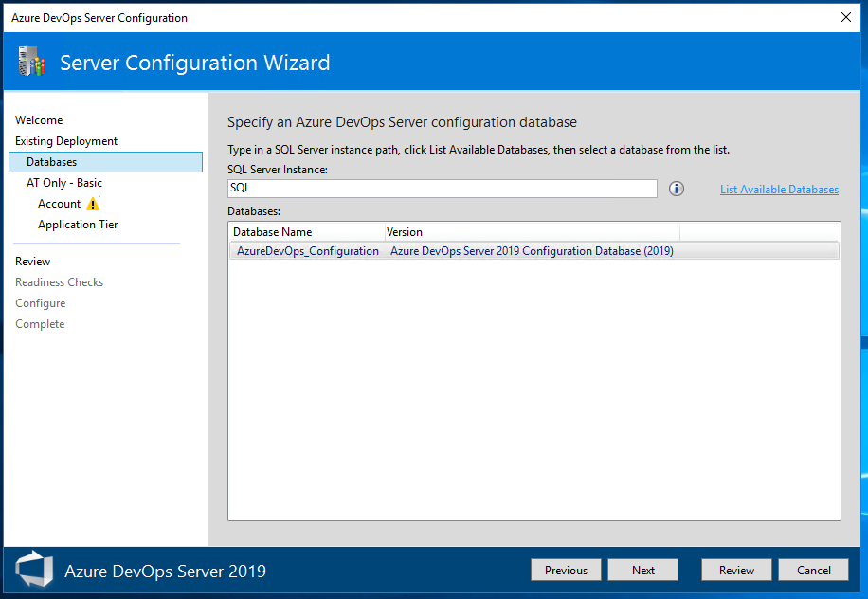Select the Databases step in sidebar
868x599 pixels.
click(x=106, y=162)
